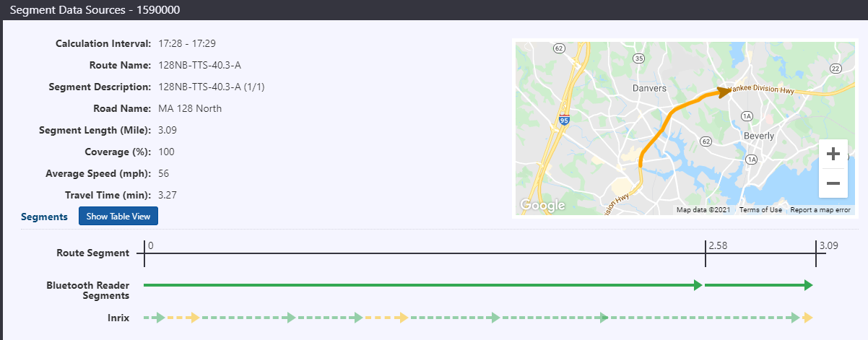
Task: Click the Google logo on map
Action: pyautogui.click(x=542, y=206)
